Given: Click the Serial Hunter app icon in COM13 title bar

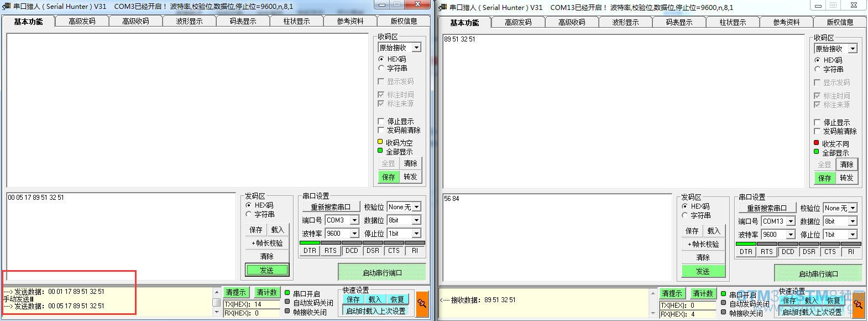Looking at the screenshot, I should click(443, 7).
